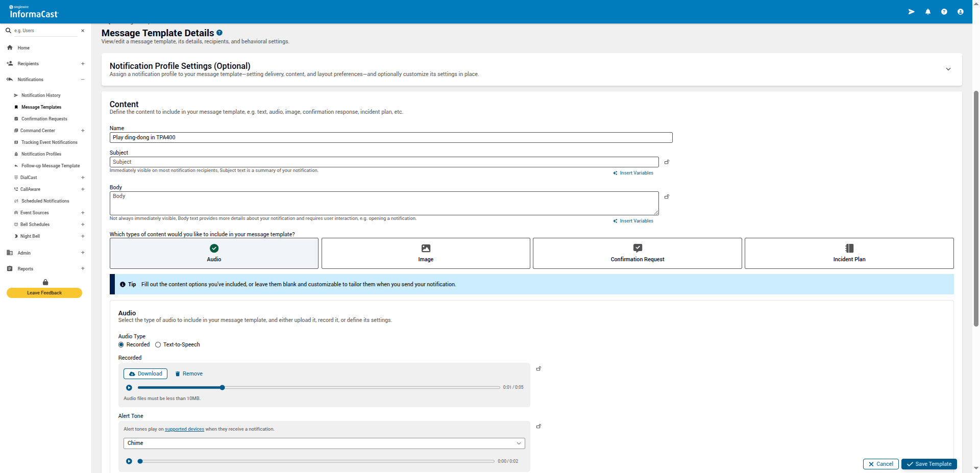980x473 pixels.
Task: Open the user account icon
Action: [x=961, y=11]
